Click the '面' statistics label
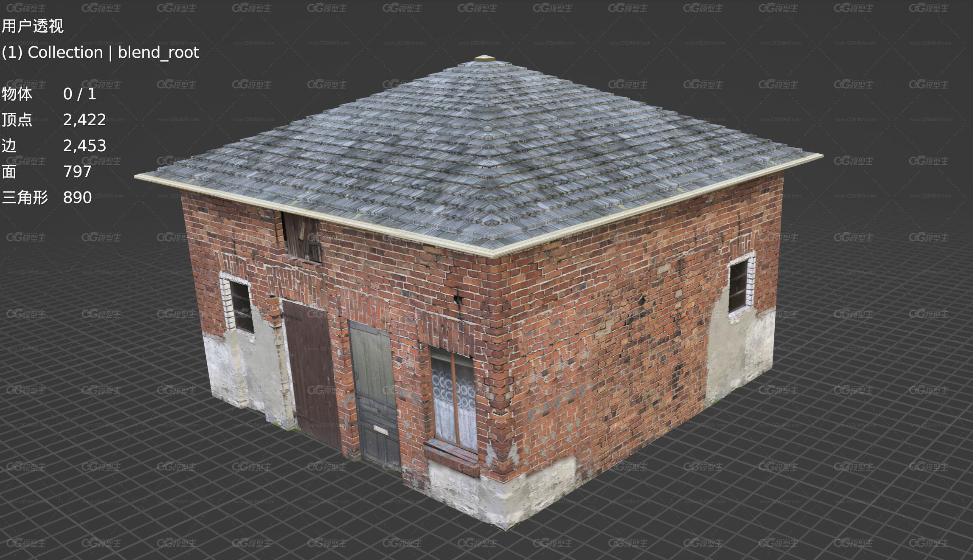This screenshot has width=973, height=560. tap(9, 172)
